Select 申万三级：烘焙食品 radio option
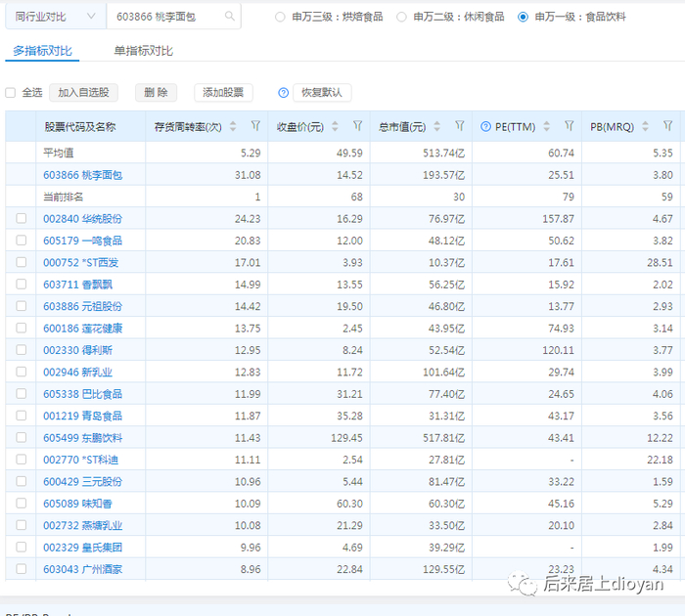This screenshot has width=685, height=616. pyautogui.click(x=280, y=17)
